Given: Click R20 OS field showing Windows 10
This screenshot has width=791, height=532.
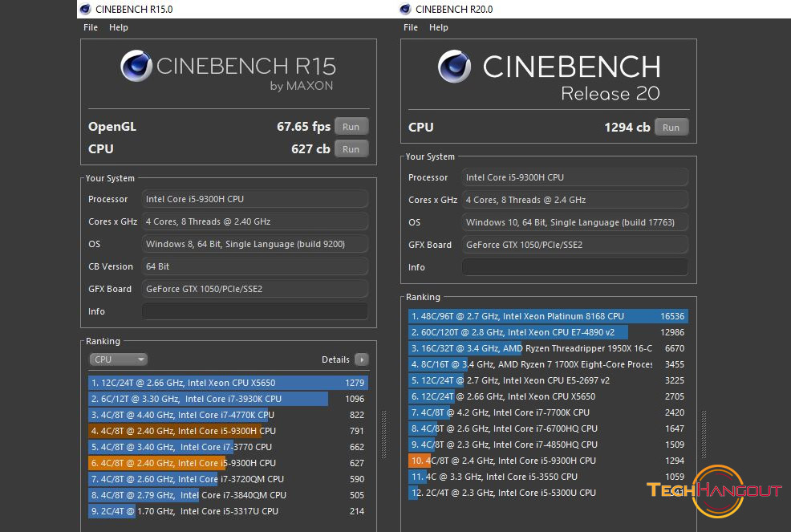Looking at the screenshot, I should [x=575, y=222].
